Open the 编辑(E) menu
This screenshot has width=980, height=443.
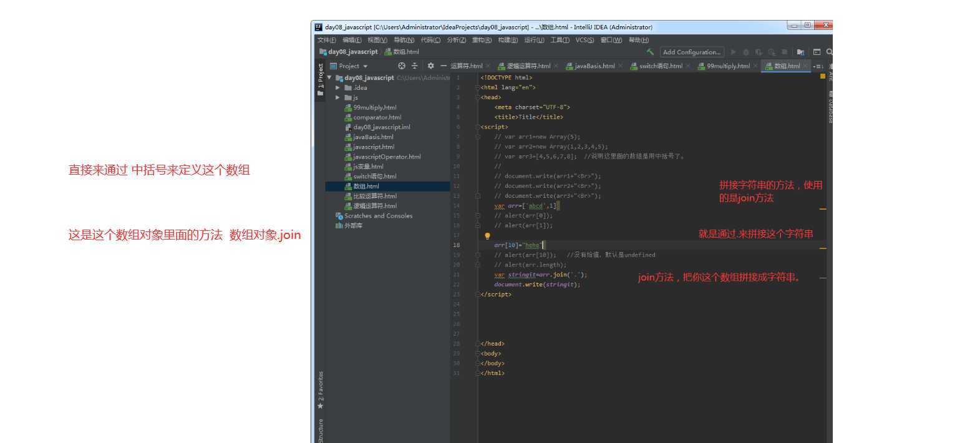coord(352,39)
